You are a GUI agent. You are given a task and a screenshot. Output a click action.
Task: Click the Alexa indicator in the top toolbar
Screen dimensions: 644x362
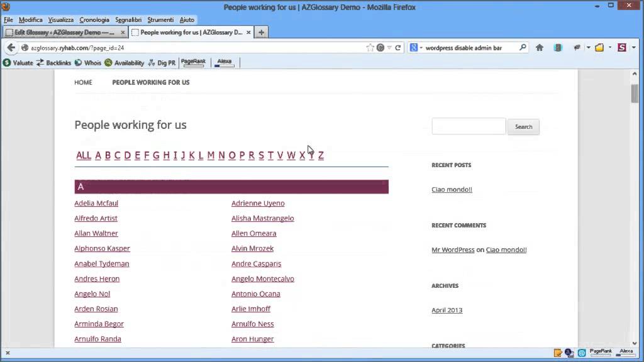pyautogui.click(x=225, y=62)
